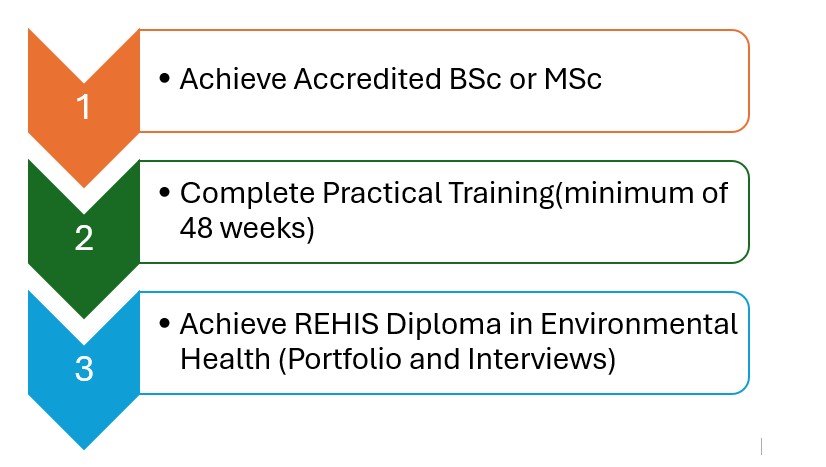Select the number 2 label
This screenshot has height=467, width=826.
tap(84, 238)
